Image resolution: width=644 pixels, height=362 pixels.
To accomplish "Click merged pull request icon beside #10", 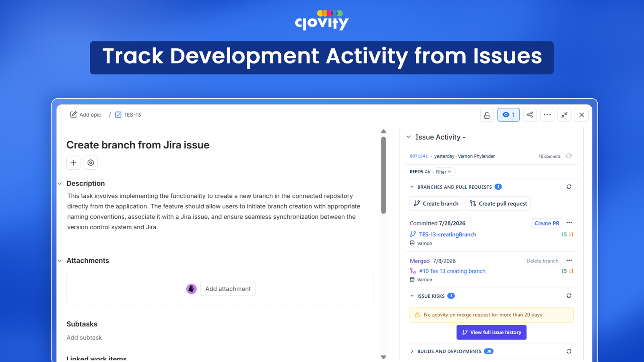I will (413, 271).
